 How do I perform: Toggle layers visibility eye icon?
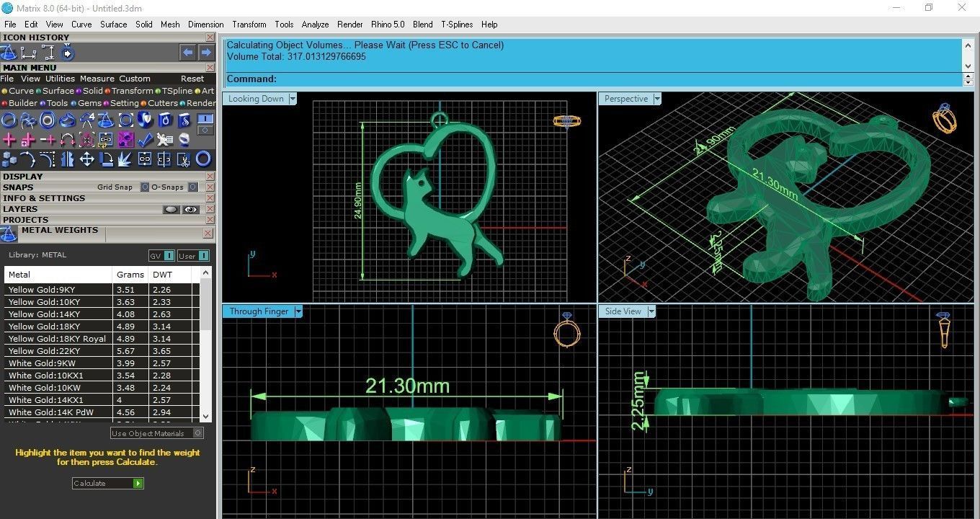pos(190,210)
